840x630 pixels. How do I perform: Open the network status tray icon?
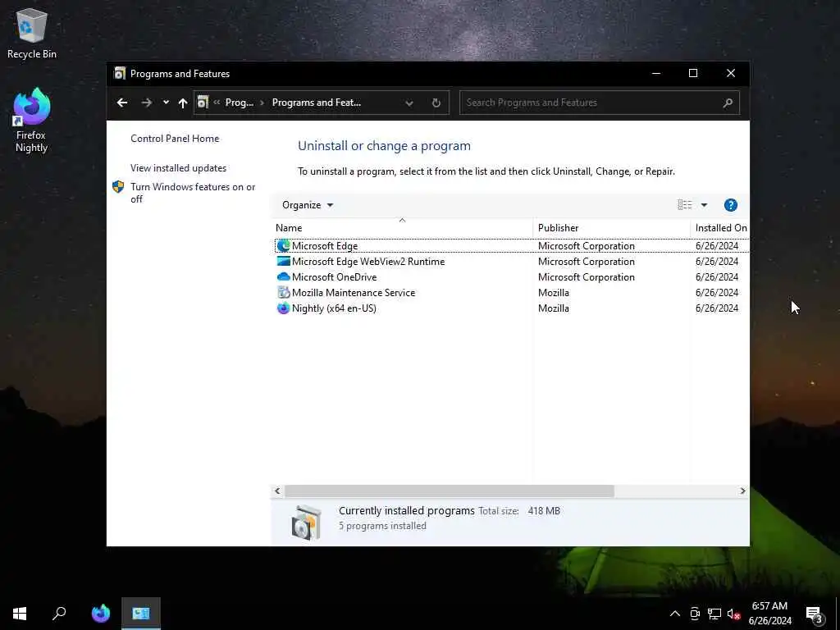tap(714, 614)
